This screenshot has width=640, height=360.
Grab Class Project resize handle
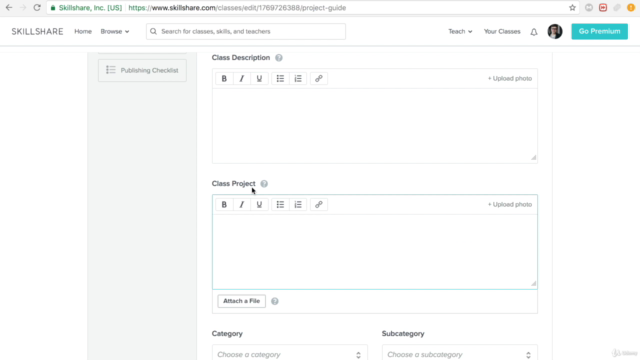click(533, 283)
